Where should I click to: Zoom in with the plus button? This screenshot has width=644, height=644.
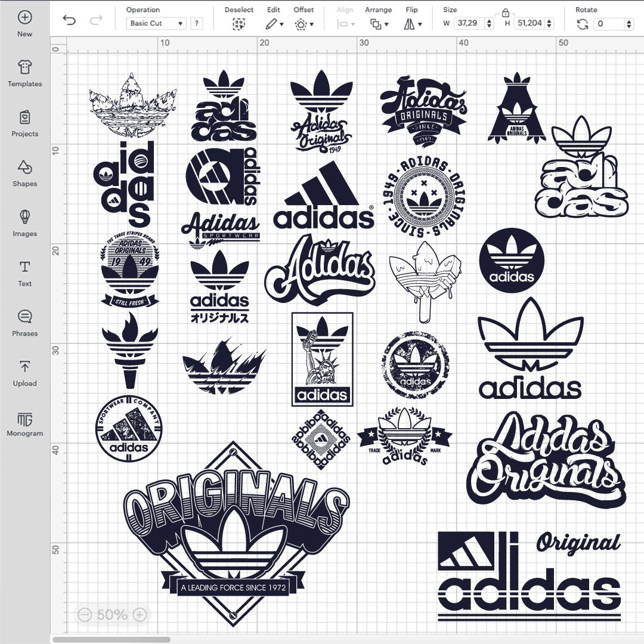coord(140,614)
